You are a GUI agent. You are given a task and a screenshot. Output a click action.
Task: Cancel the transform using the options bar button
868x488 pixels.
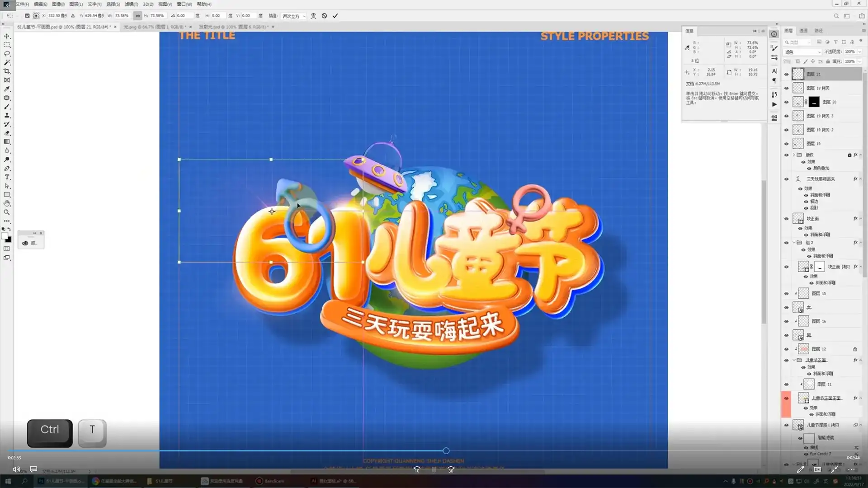pos(324,16)
